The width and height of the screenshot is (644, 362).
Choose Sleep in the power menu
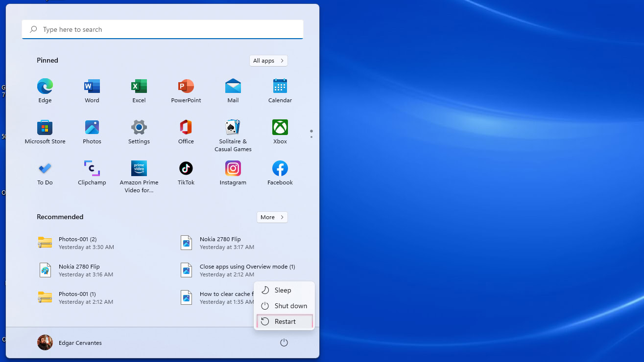click(x=283, y=290)
